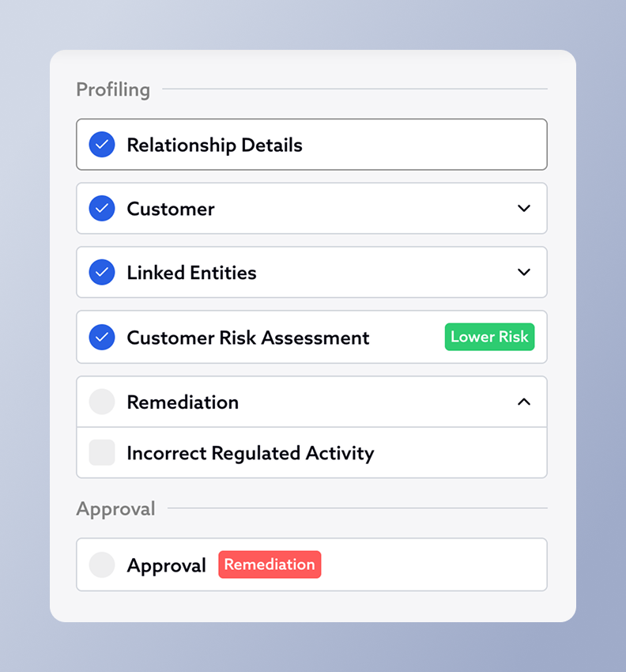
Task: Click Relationship Details blue checkmark icon
Action: coord(102,145)
